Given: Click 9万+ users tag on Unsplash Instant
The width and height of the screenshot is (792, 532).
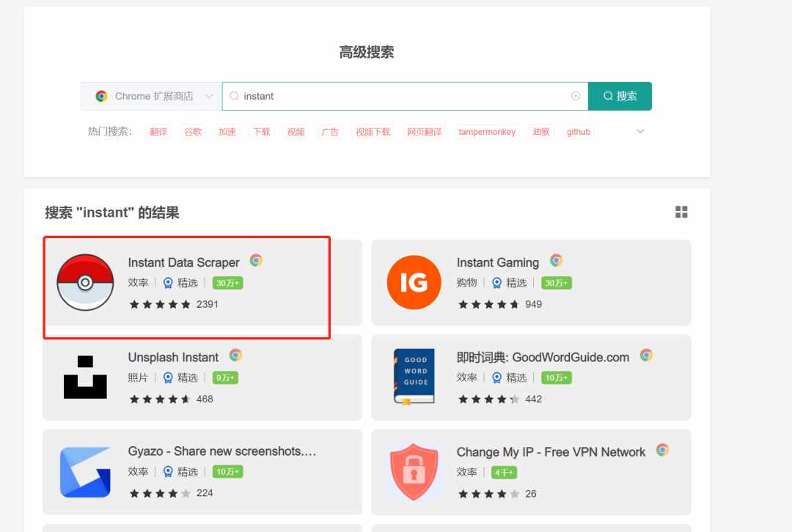Looking at the screenshot, I should (x=225, y=377).
